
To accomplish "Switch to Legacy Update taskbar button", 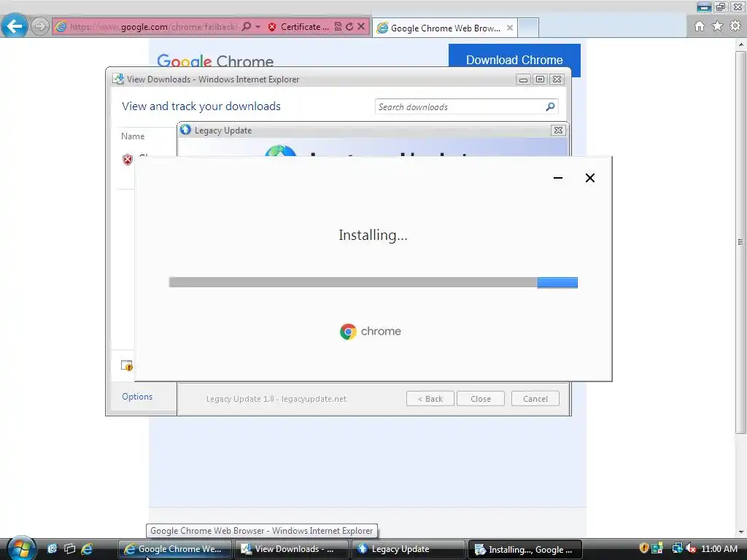I will pyautogui.click(x=409, y=549).
